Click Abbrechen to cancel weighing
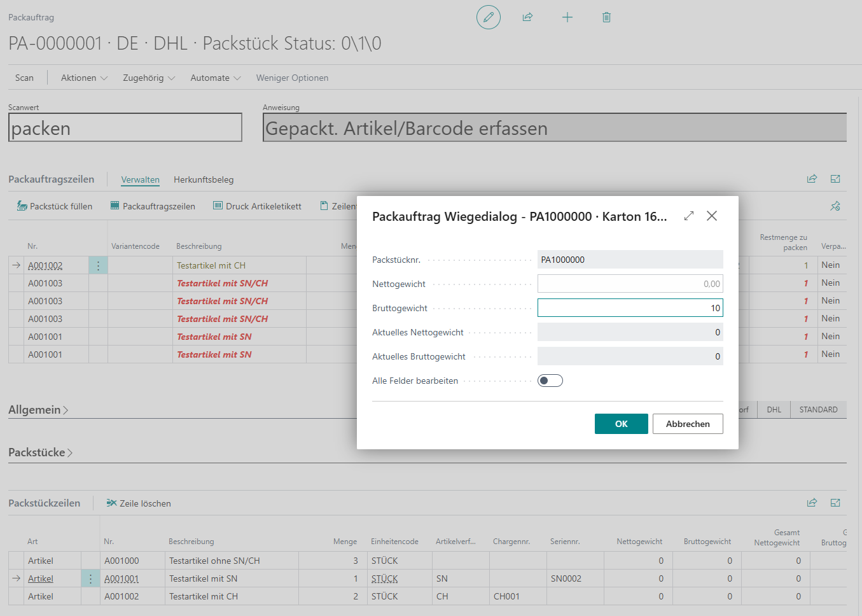 tap(688, 424)
